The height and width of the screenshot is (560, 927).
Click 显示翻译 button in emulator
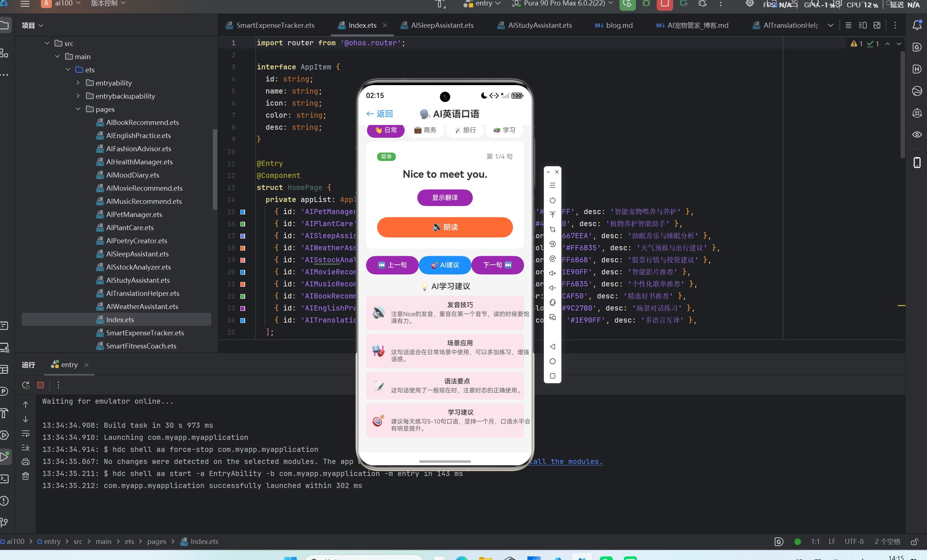445,198
